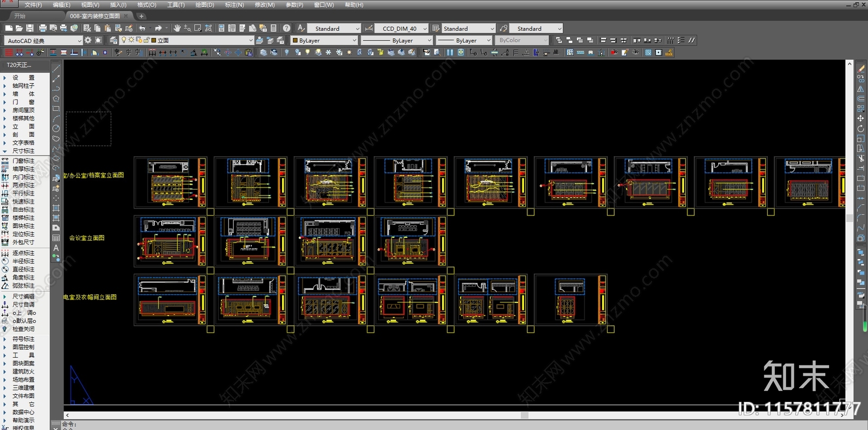The height and width of the screenshot is (430, 868).
Task: Click the Make Object's Layer Current icon
Action: tap(259, 40)
